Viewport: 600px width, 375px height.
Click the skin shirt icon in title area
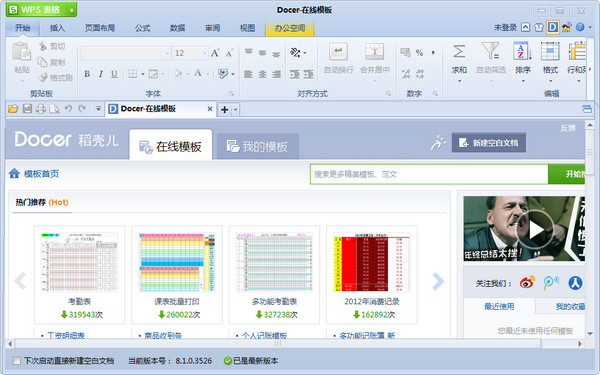(539, 28)
